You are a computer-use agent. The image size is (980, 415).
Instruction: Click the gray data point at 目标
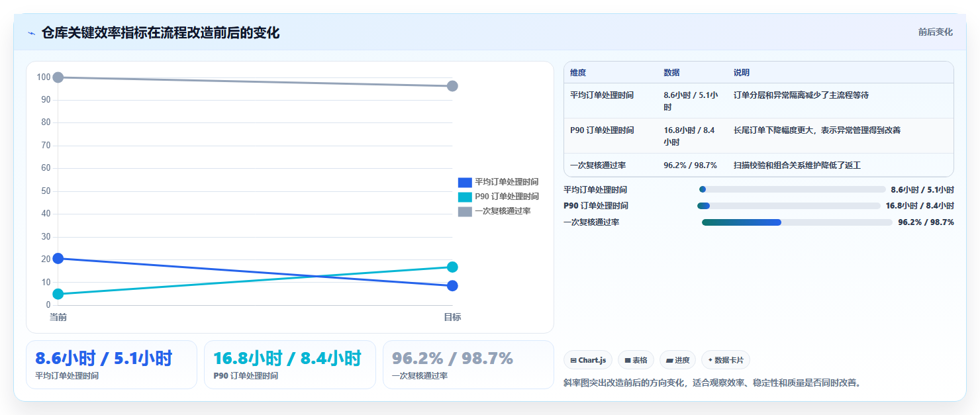(x=452, y=86)
